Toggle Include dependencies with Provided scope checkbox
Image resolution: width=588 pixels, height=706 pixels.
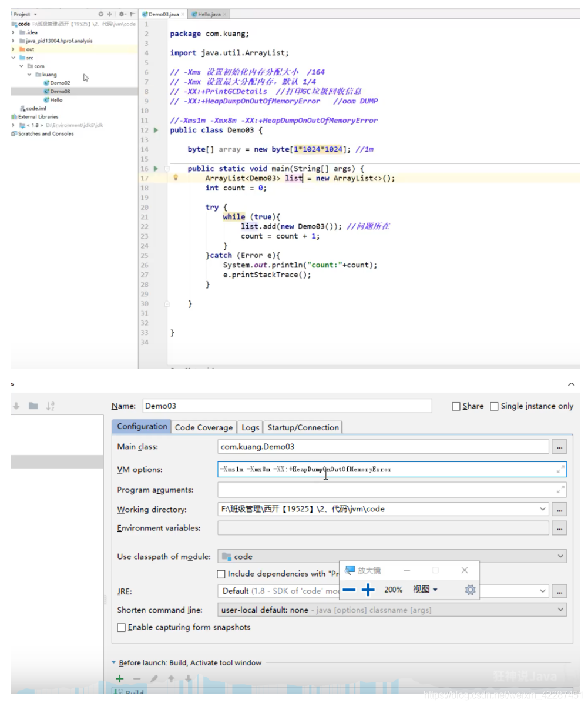click(x=221, y=574)
